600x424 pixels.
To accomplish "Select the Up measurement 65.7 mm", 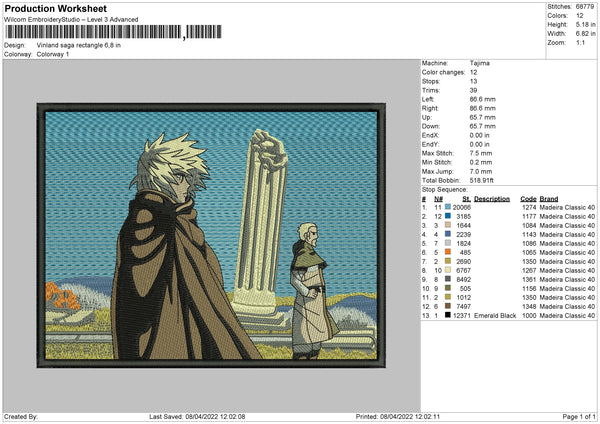I will [x=483, y=117].
